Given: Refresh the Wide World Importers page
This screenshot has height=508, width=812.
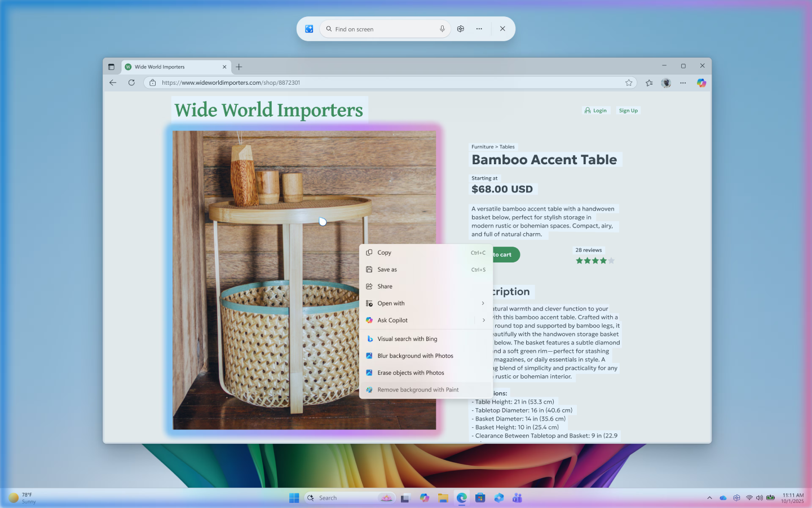Looking at the screenshot, I should (x=131, y=82).
